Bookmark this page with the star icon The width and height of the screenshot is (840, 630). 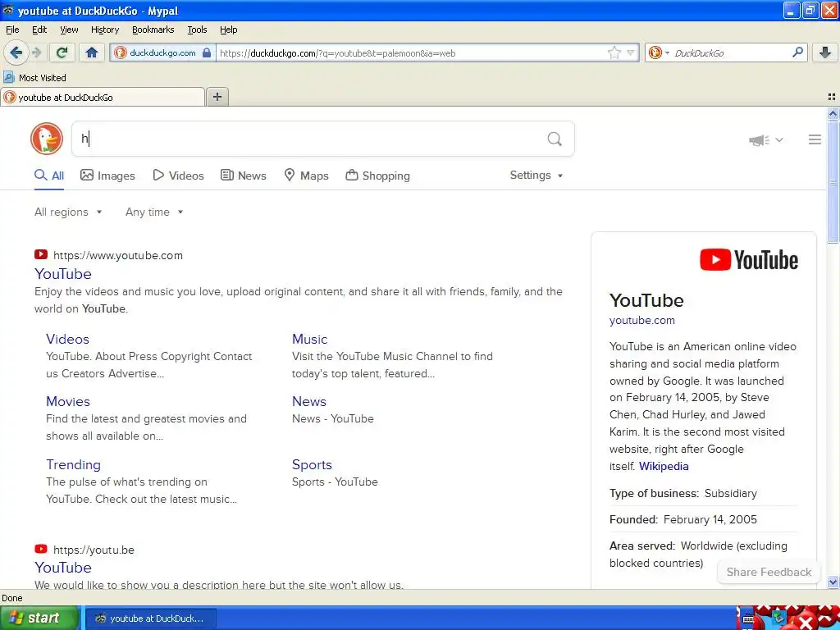(x=614, y=52)
